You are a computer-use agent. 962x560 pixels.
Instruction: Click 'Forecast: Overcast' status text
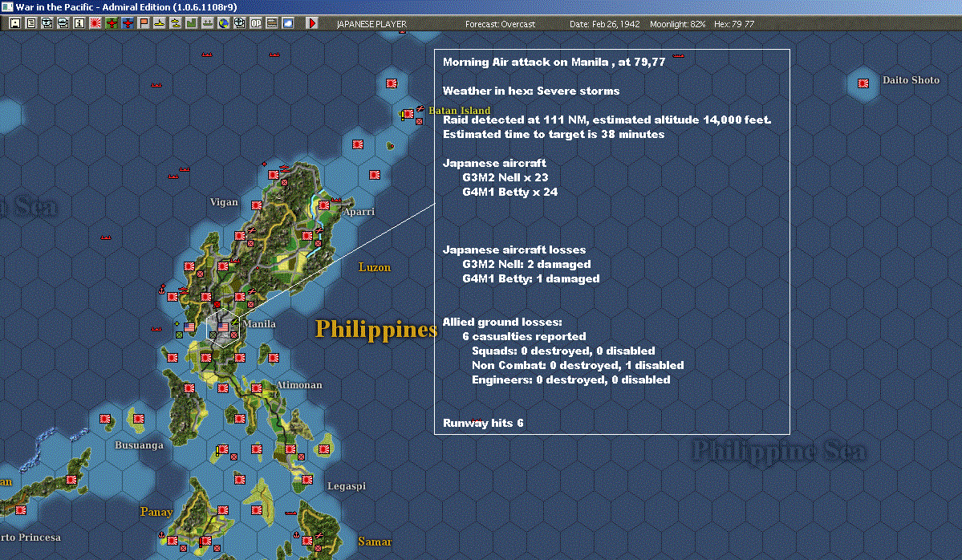pyautogui.click(x=500, y=24)
